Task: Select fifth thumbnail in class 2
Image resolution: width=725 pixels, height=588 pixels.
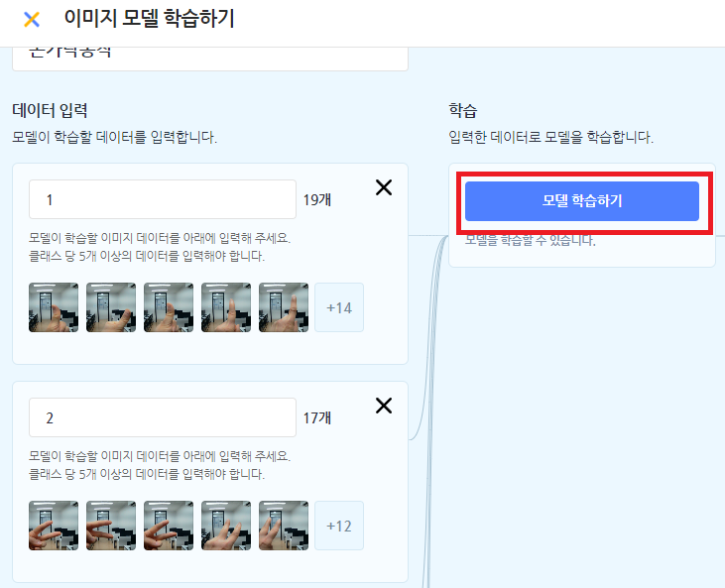Action: pos(284,526)
